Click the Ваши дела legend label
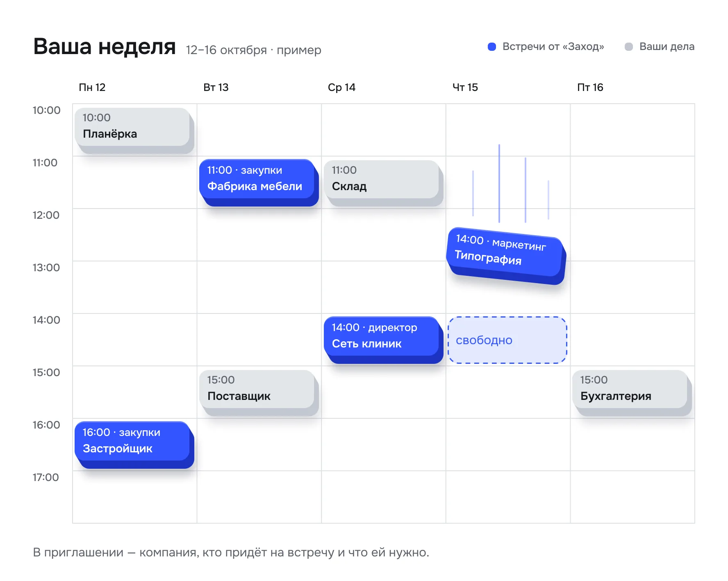Image resolution: width=728 pixels, height=581 pixels. (x=667, y=47)
